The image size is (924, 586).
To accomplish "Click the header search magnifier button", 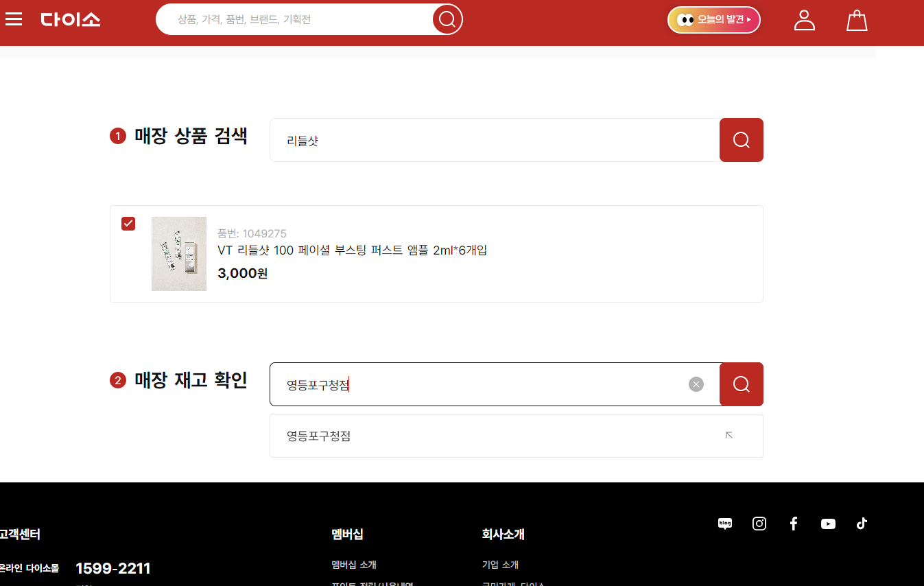I will (447, 19).
